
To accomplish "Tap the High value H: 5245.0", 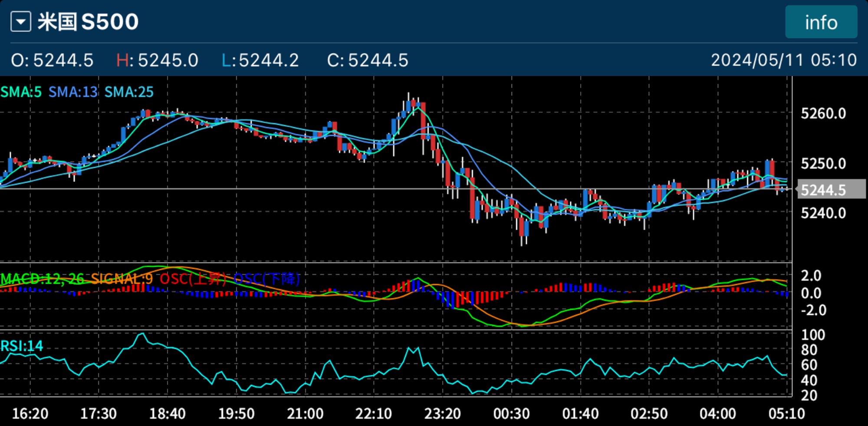I will click(157, 60).
